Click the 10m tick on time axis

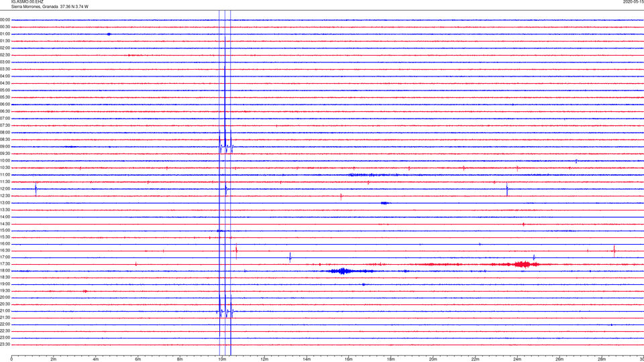coord(222,359)
